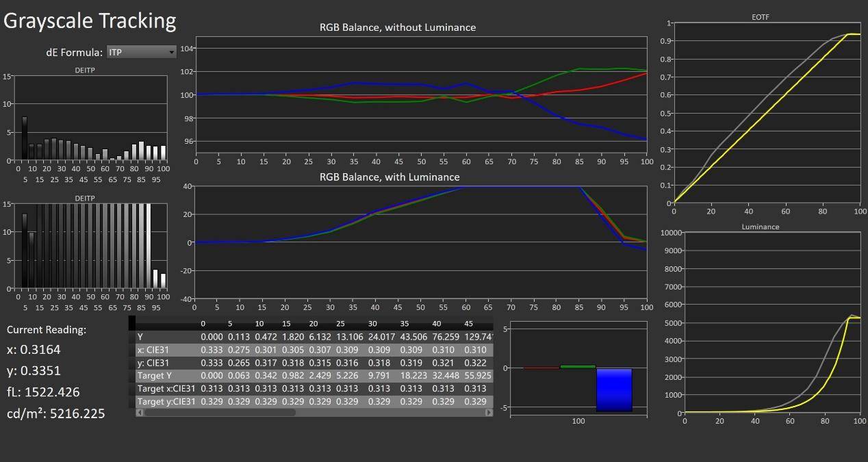This screenshot has width=868, height=462.
Task: Select the x: CIE31 row label
Action: tap(153, 350)
